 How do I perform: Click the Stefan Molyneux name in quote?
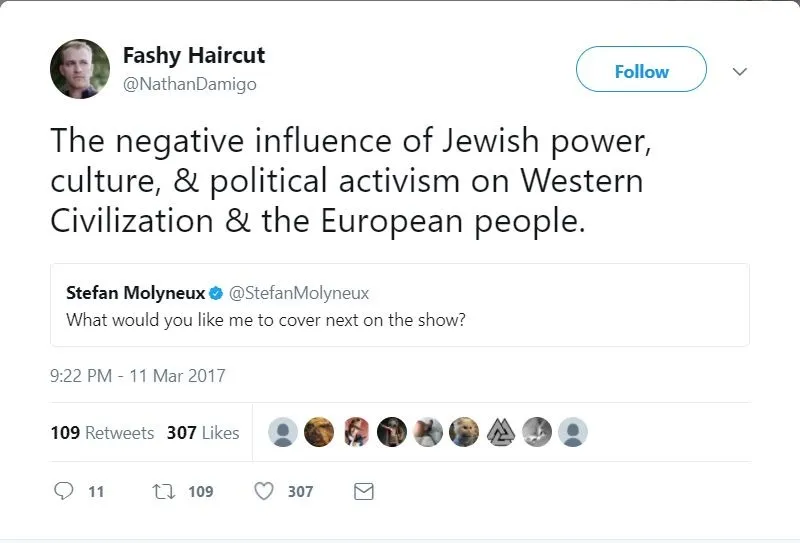tap(135, 293)
